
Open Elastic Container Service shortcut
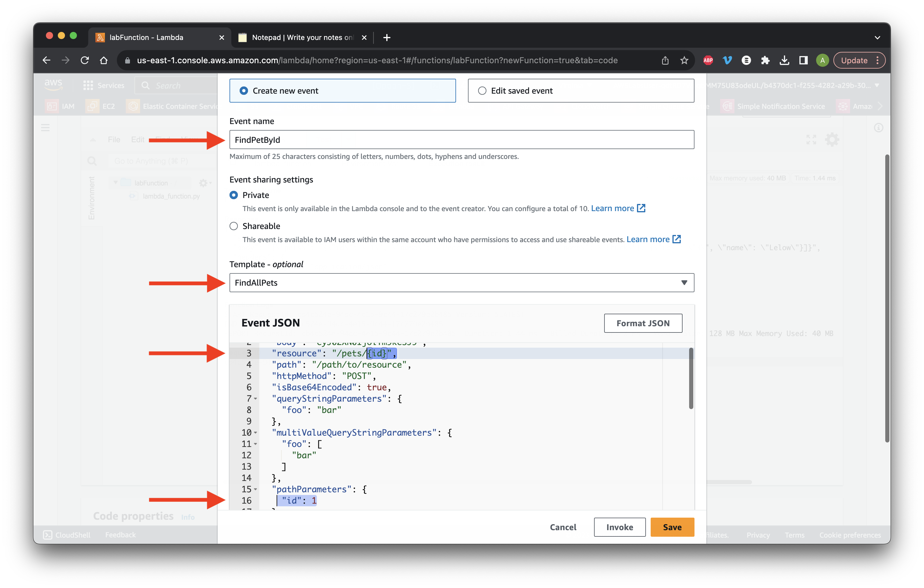click(x=172, y=106)
